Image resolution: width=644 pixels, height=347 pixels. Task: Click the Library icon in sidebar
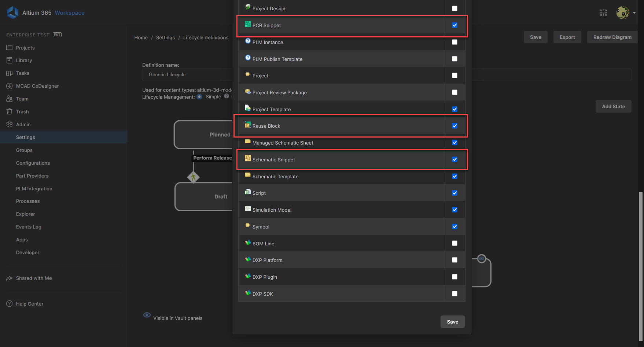pos(10,60)
